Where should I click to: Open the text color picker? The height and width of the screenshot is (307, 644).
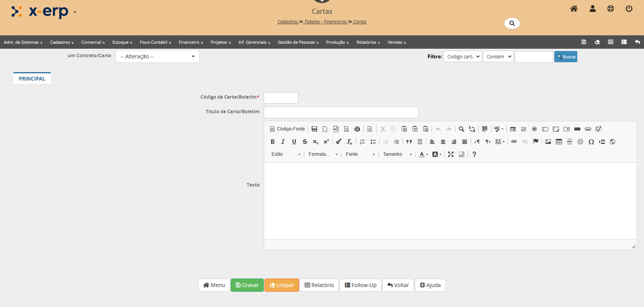(423, 154)
